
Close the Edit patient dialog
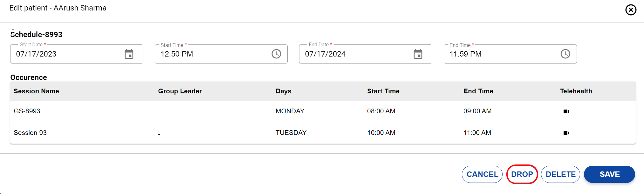point(631,10)
